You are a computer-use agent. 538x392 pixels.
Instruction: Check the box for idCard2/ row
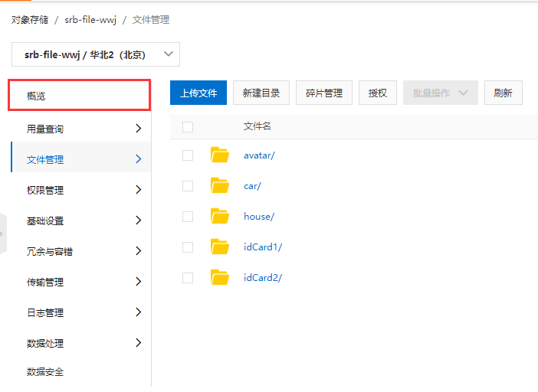pos(188,278)
